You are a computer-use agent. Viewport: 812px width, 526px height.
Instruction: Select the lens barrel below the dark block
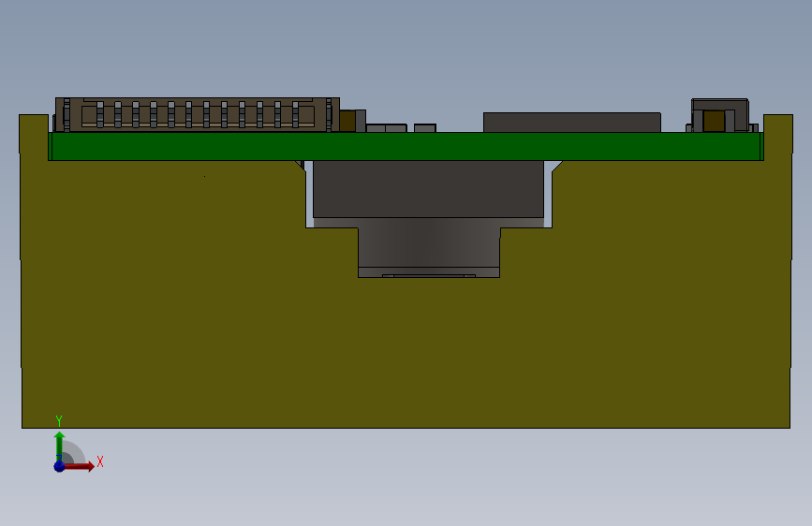(x=429, y=247)
